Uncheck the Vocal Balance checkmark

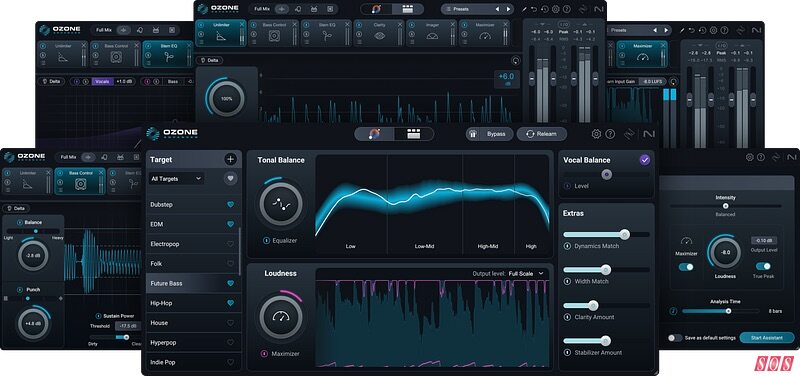click(645, 160)
